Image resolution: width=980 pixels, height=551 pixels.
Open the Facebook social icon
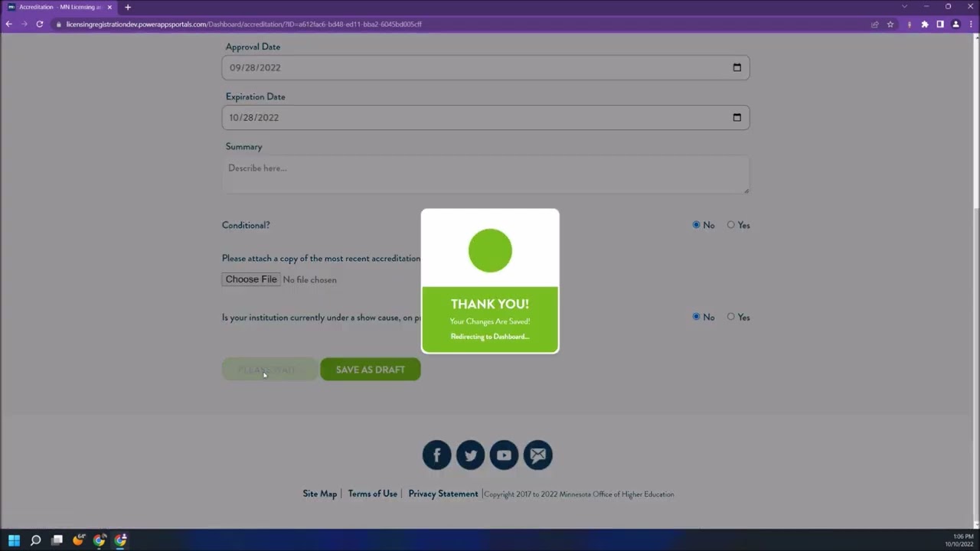(x=437, y=455)
